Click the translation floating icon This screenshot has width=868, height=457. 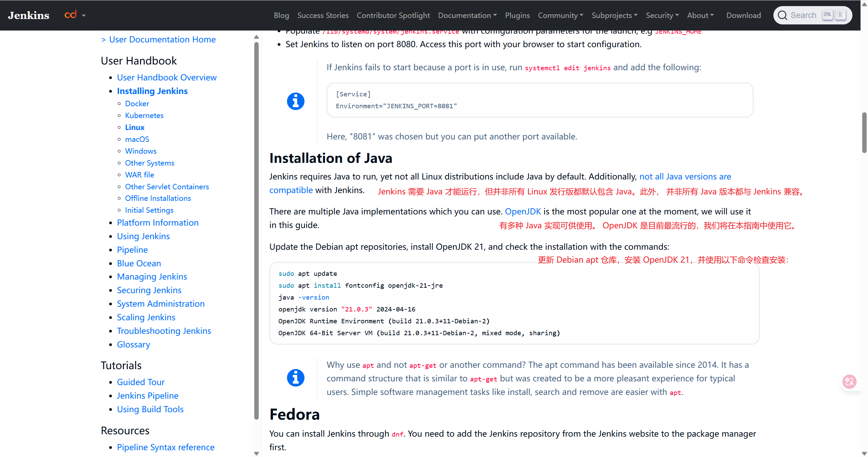849,382
